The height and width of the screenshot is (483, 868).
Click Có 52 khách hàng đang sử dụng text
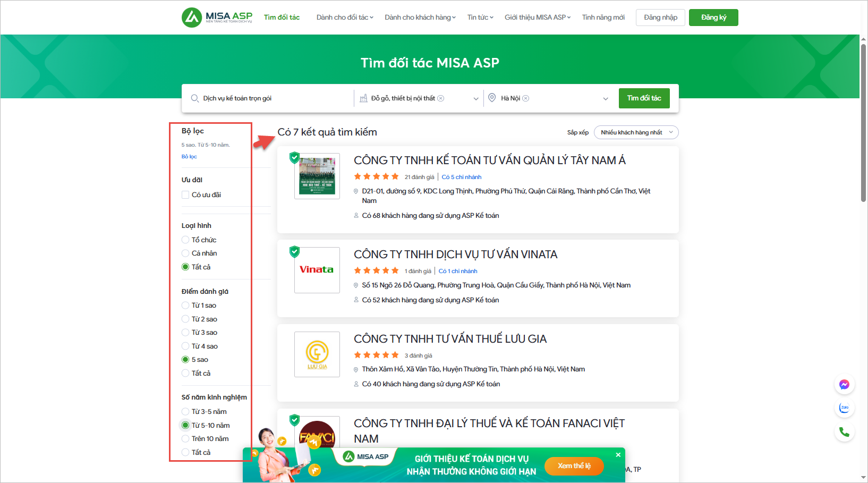tap(430, 300)
